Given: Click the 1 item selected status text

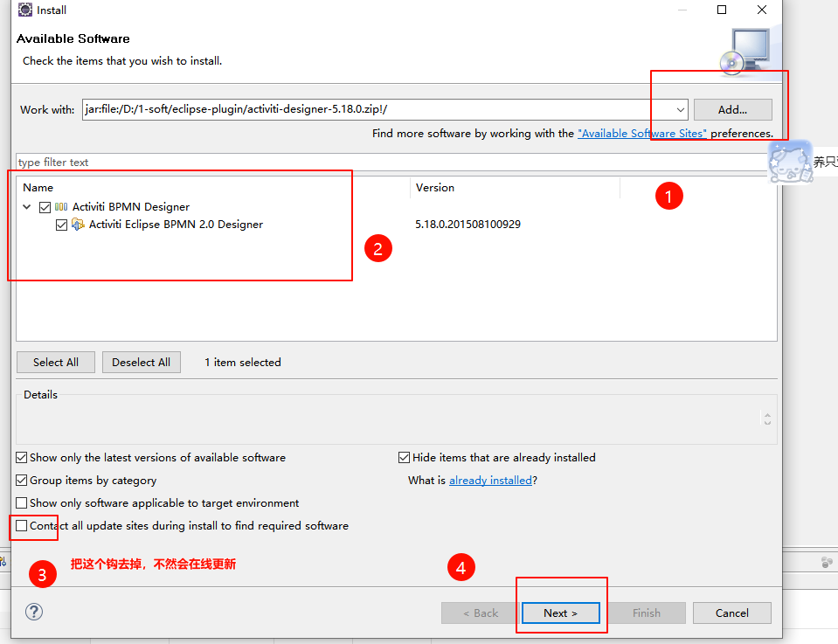Looking at the screenshot, I should (243, 363).
